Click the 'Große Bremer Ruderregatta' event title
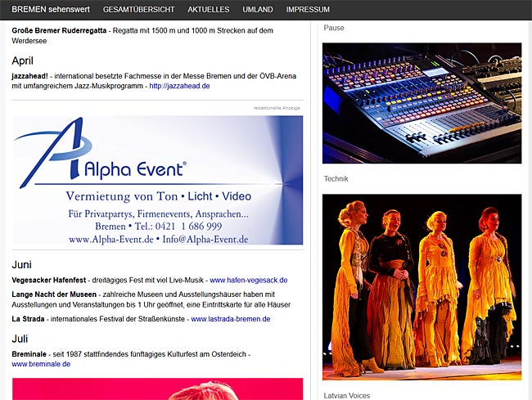The image size is (532, 400). 59,30
